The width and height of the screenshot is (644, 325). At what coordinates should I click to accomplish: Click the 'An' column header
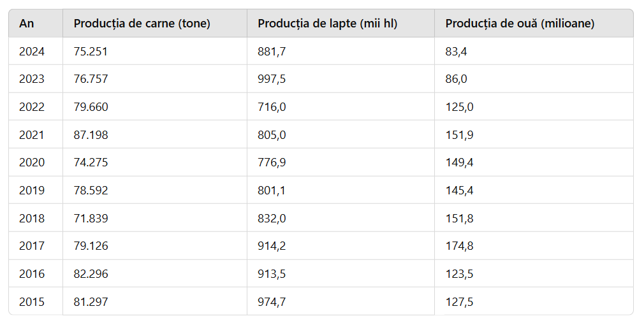[x=27, y=24]
